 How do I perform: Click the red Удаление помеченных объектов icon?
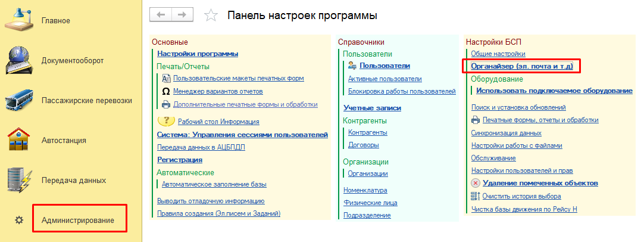click(x=475, y=183)
